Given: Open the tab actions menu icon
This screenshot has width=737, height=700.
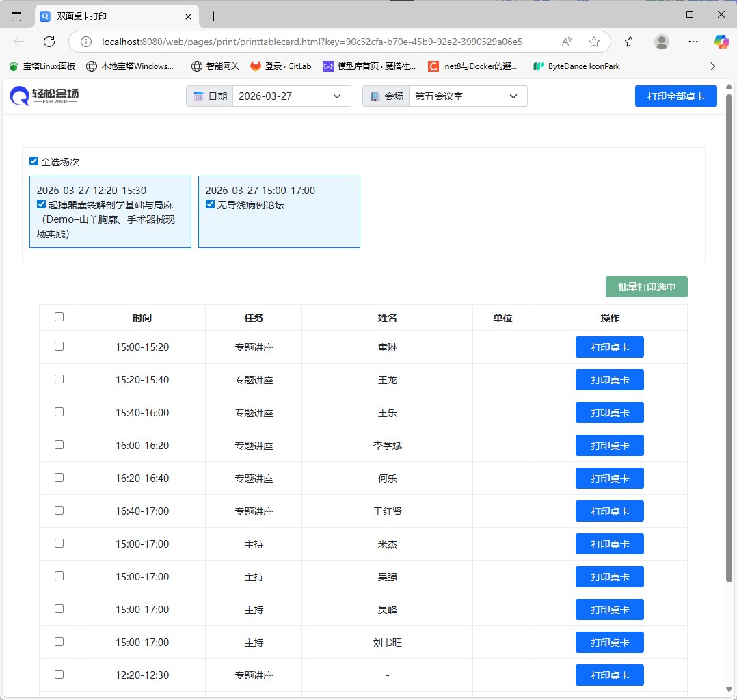Looking at the screenshot, I should 16,16.
